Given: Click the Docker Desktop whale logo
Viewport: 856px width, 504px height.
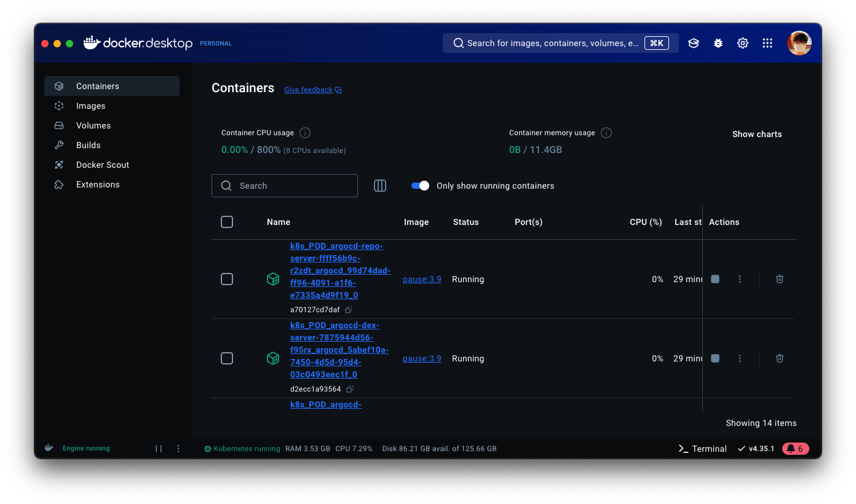Looking at the screenshot, I should point(92,42).
